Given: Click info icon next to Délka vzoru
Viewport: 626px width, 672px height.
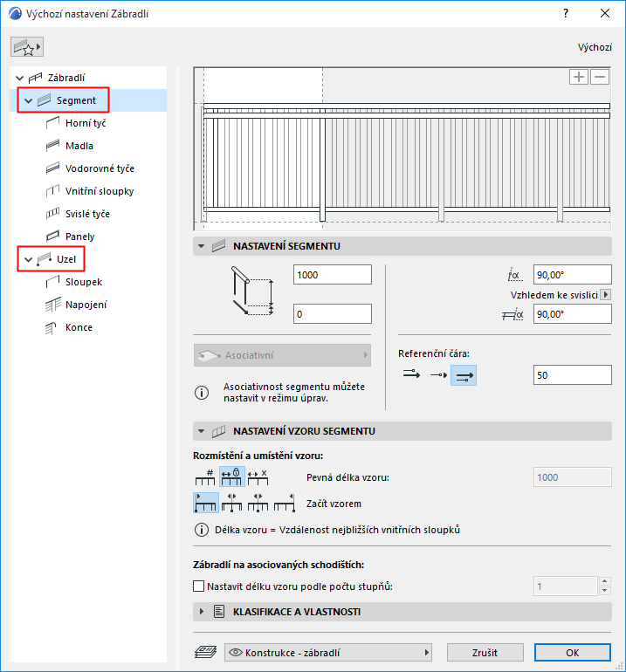Looking at the screenshot, I should pyautogui.click(x=202, y=530).
